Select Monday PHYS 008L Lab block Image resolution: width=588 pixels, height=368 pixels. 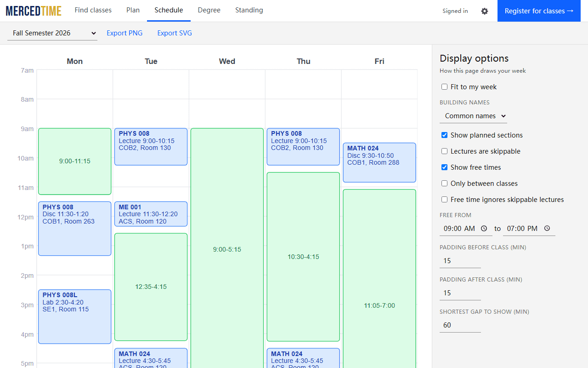pos(75,316)
